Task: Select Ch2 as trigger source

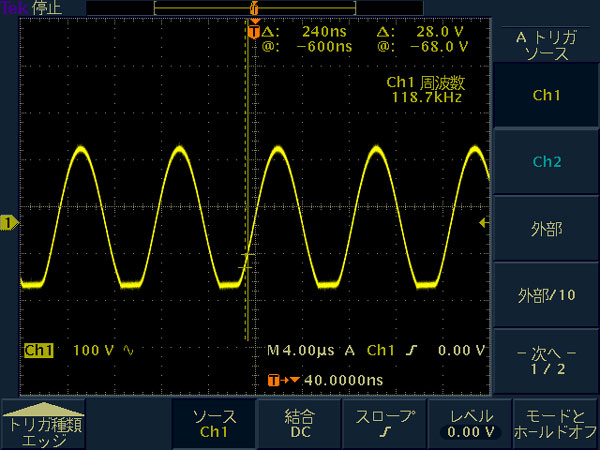Action: (546, 163)
